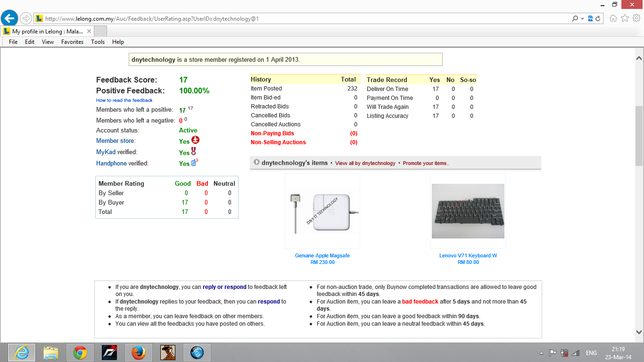Click the 'Genuine Apple Magsafe' title link

point(322,256)
